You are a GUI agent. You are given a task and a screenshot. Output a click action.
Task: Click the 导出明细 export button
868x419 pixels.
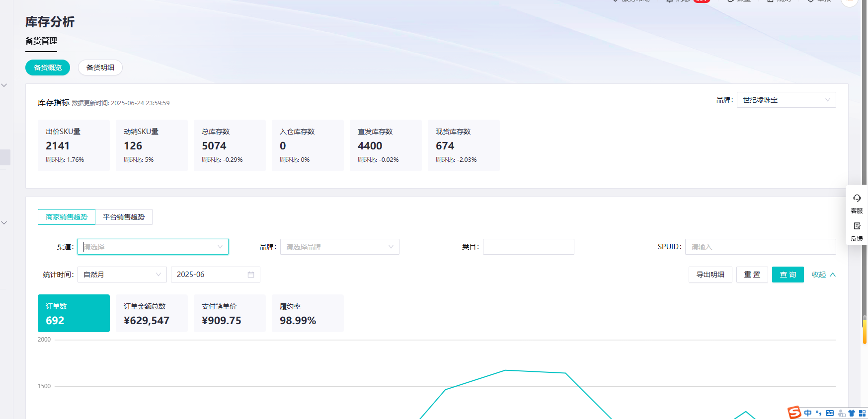[710, 275]
